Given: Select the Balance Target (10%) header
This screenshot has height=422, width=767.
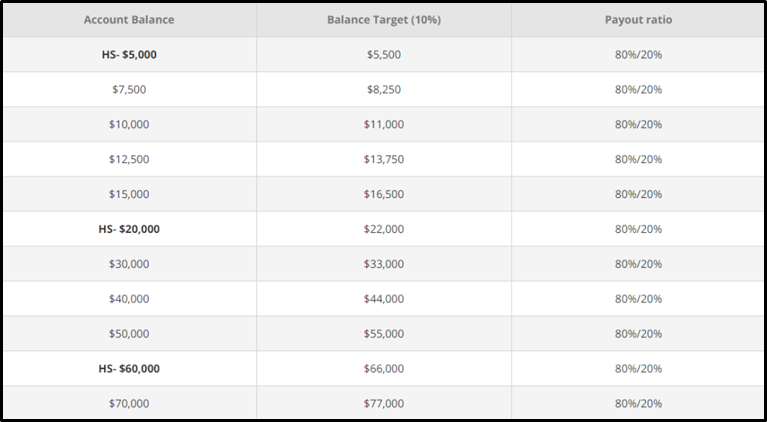Looking at the screenshot, I should tap(384, 20).
